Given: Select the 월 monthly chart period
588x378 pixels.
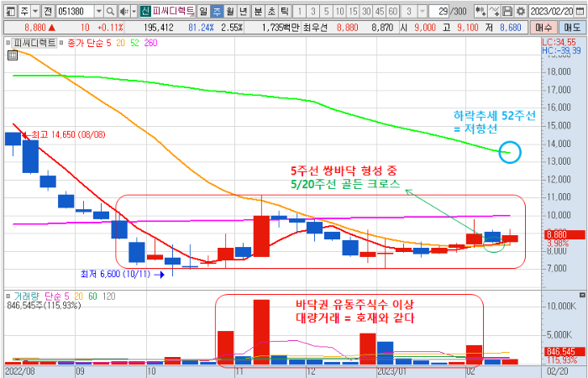Looking at the screenshot, I should [230, 11].
